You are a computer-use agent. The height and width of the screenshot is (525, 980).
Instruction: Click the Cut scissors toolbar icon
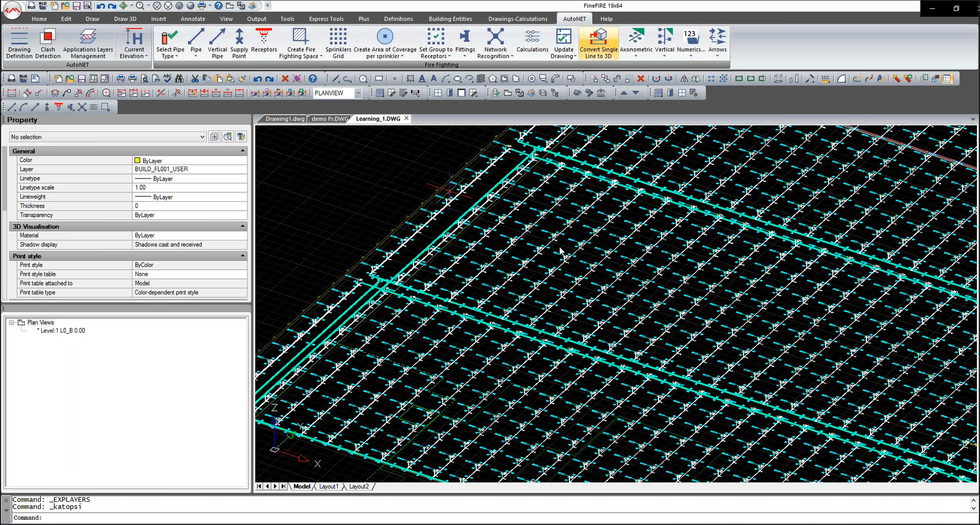[195, 79]
